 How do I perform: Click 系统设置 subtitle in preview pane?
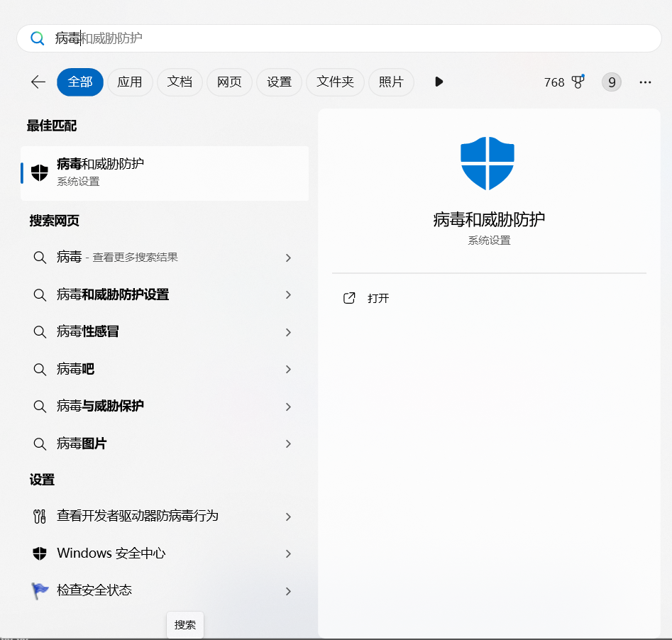pos(489,241)
